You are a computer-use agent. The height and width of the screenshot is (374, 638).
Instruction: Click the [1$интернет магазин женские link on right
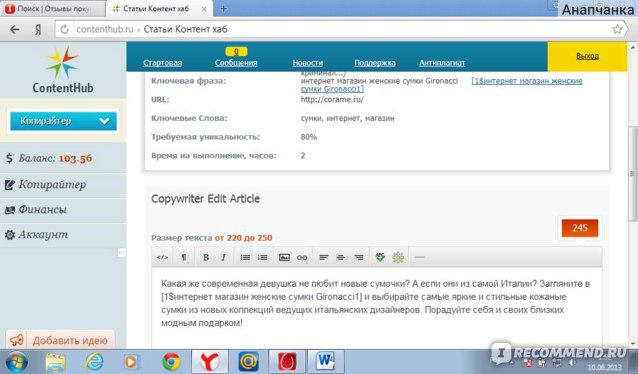527,81
